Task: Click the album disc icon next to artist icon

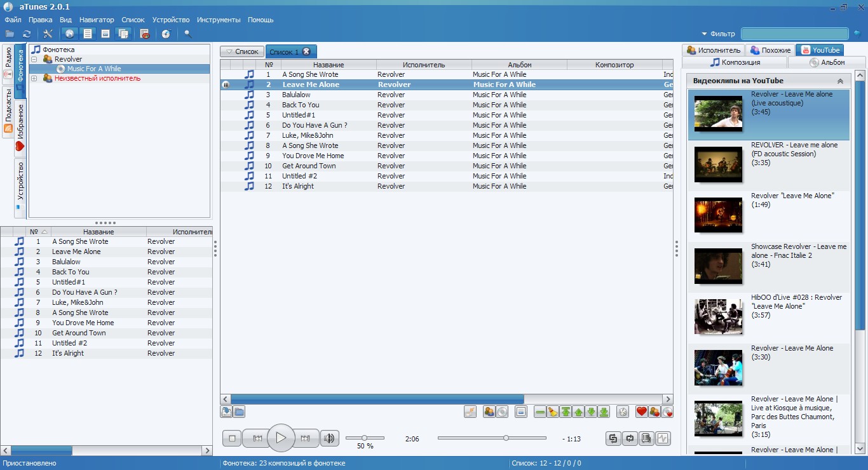Action: (x=502, y=412)
